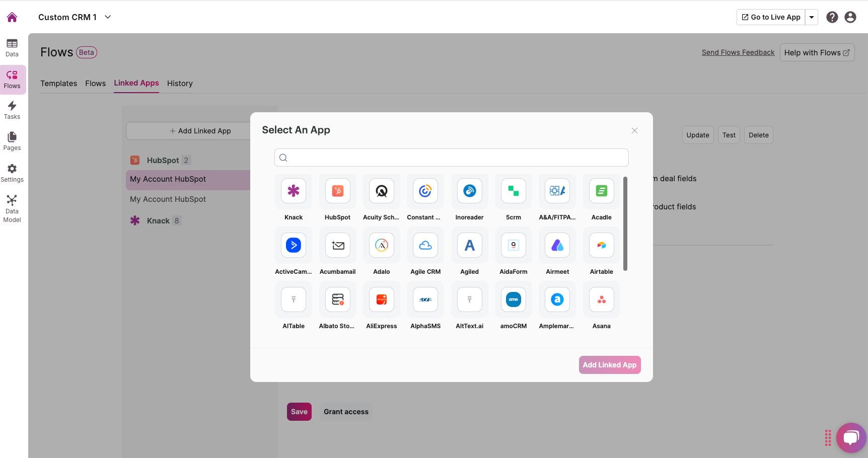Expand the Custom CRM 1 app dropdown
The image size is (868, 458).
pyautogui.click(x=108, y=17)
